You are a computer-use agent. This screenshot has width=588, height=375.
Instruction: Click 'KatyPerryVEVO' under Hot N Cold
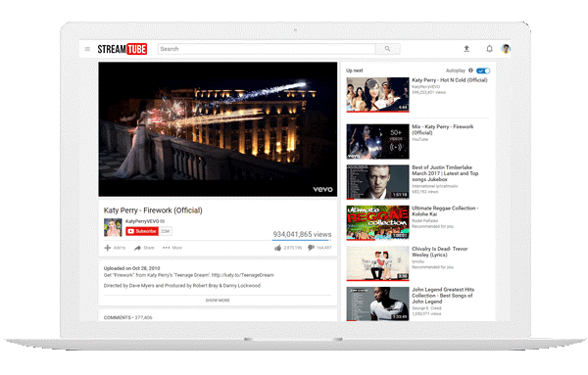[425, 87]
